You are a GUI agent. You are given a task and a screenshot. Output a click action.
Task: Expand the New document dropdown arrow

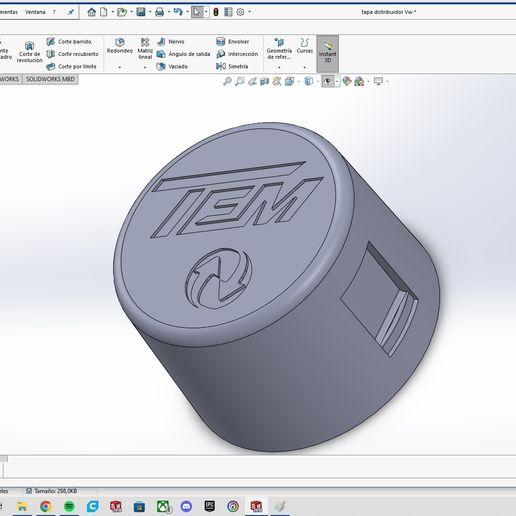pyautogui.click(x=113, y=12)
